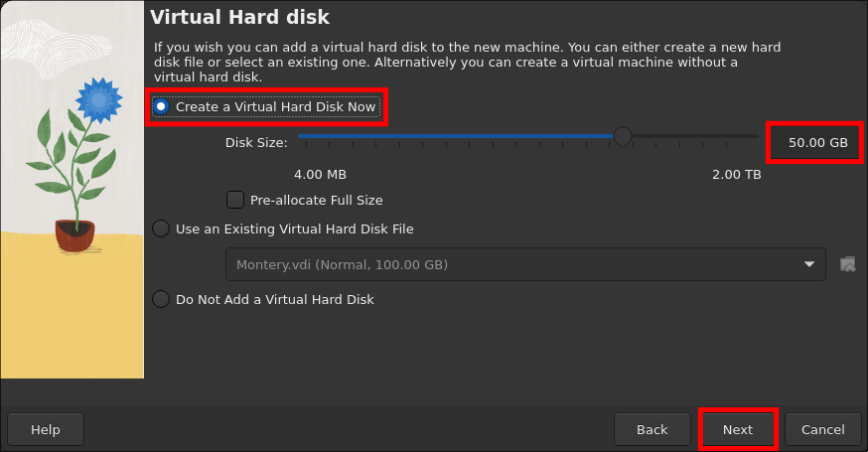
Task: Click the folder icon to browse disk files
Action: (x=847, y=264)
